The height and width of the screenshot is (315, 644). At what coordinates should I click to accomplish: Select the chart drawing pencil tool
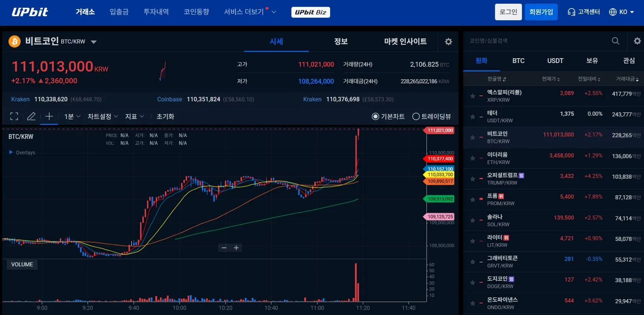pyautogui.click(x=31, y=116)
